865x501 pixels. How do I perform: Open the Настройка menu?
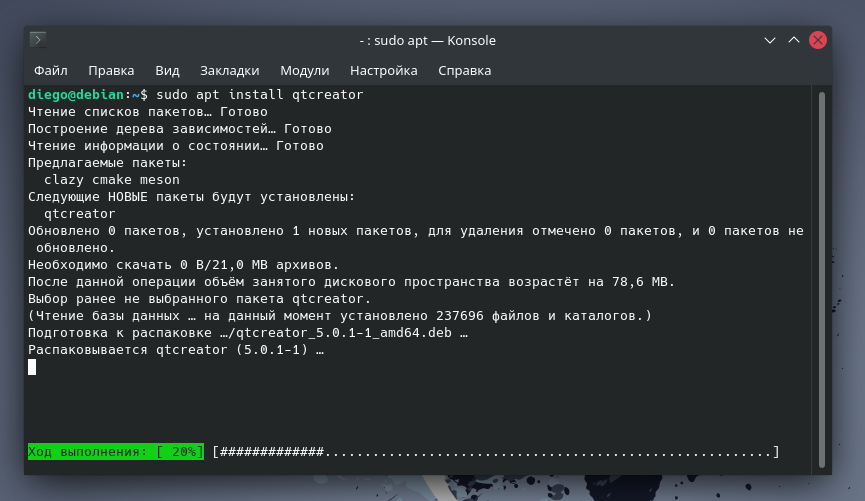(383, 70)
